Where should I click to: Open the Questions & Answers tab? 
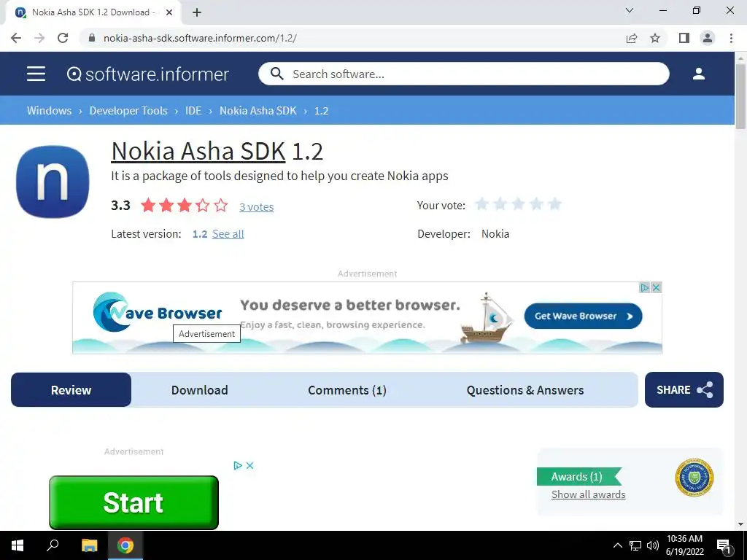(x=525, y=390)
